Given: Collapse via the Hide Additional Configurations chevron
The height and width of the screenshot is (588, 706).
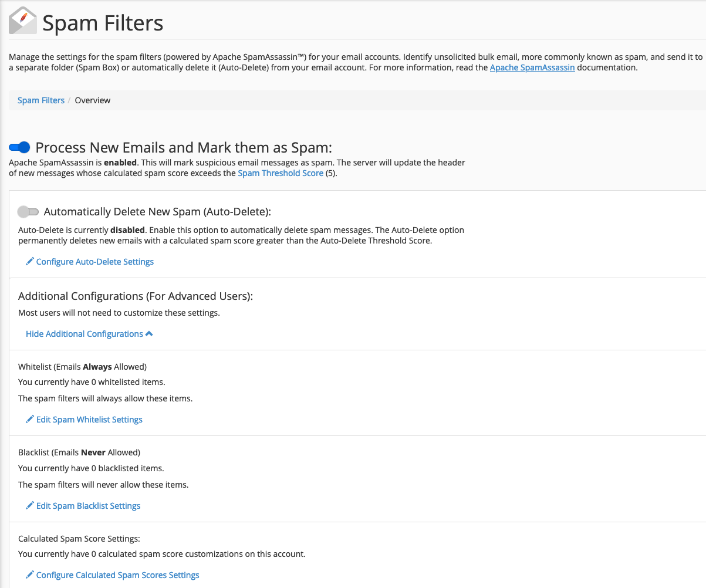Looking at the screenshot, I should click(149, 334).
